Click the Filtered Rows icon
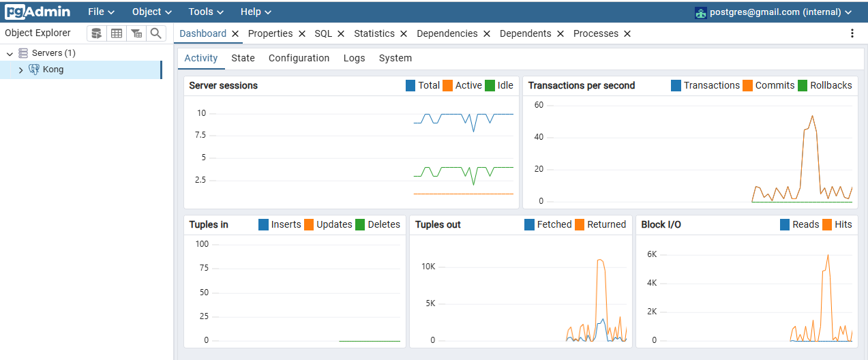Image resolution: width=868 pixels, height=360 pixels. [136, 33]
